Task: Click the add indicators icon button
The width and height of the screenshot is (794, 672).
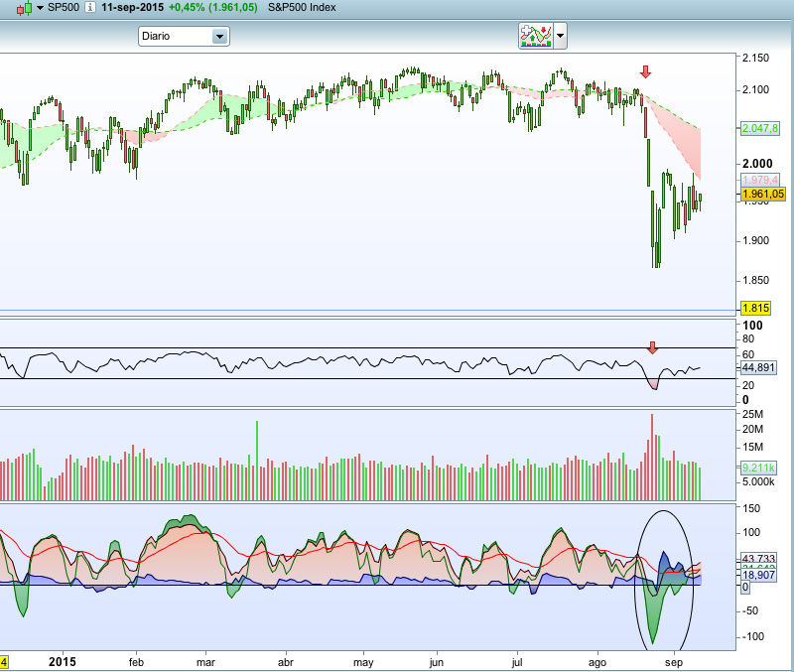Action: click(x=536, y=36)
